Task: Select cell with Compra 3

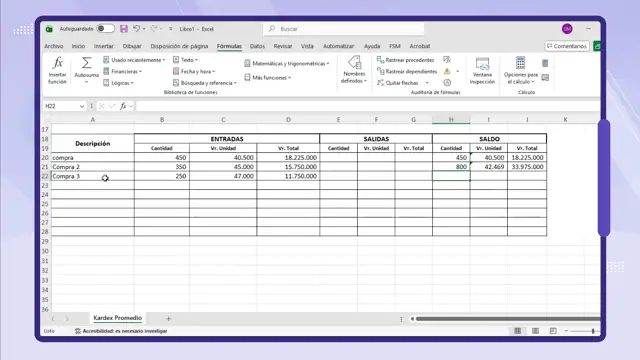Action: click(93, 176)
